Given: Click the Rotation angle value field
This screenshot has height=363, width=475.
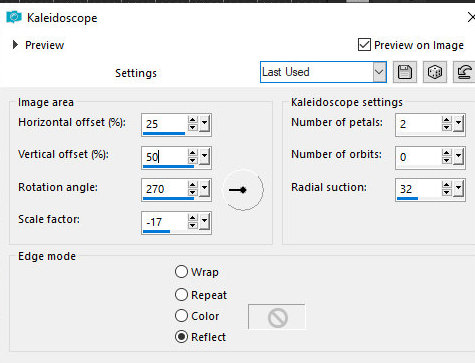Looking at the screenshot, I should pyautogui.click(x=164, y=189).
